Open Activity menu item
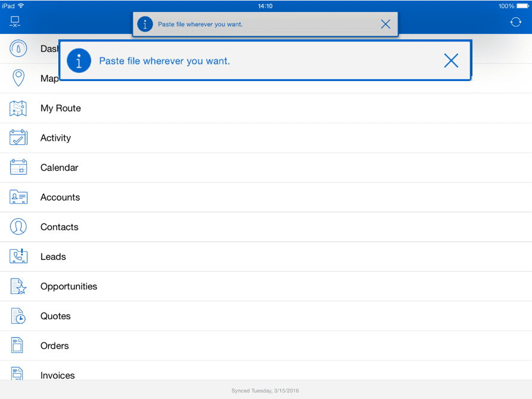The image size is (532, 399). click(266, 138)
